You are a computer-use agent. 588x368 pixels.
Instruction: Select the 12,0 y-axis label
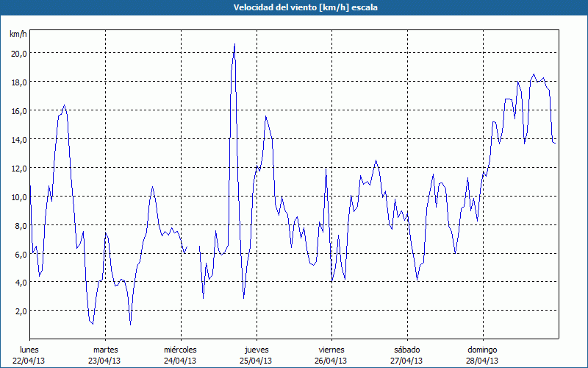click(18, 168)
